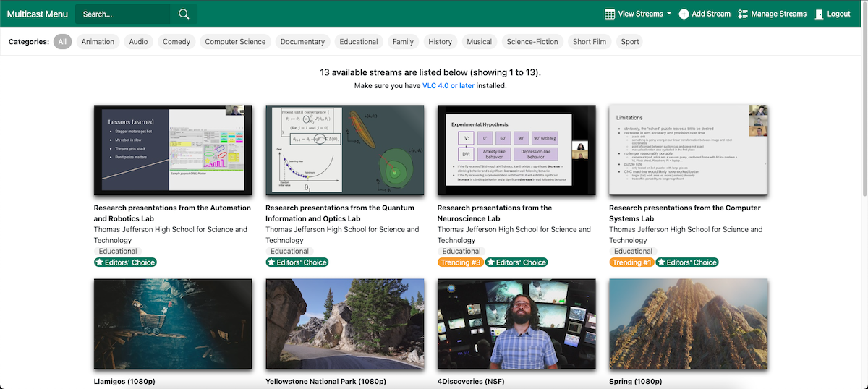
Task: Filter streams by Science-Fiction category
Action: [x=532, y=42]
